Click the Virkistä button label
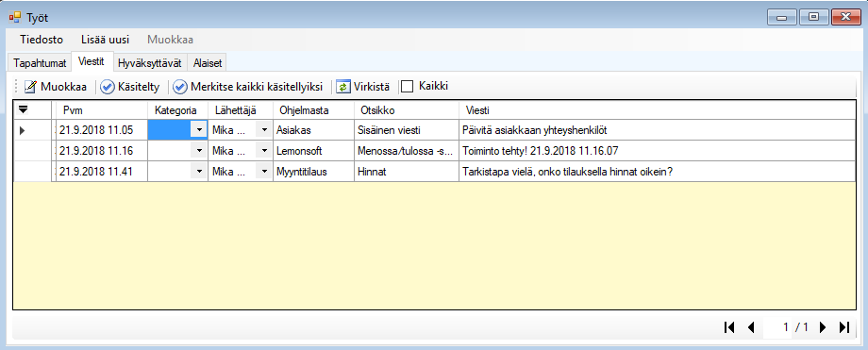Viewport: 868px width, 350px height. (372, 87)
